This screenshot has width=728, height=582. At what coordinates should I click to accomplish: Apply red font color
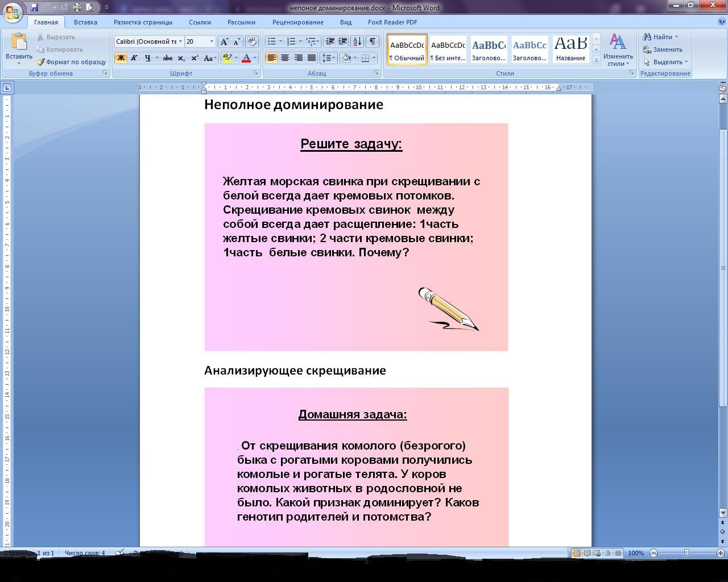pos(246,58)
